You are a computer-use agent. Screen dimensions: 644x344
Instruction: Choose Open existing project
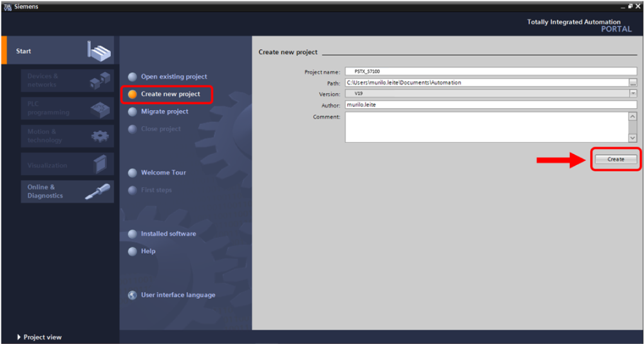[x=174, y=77]
